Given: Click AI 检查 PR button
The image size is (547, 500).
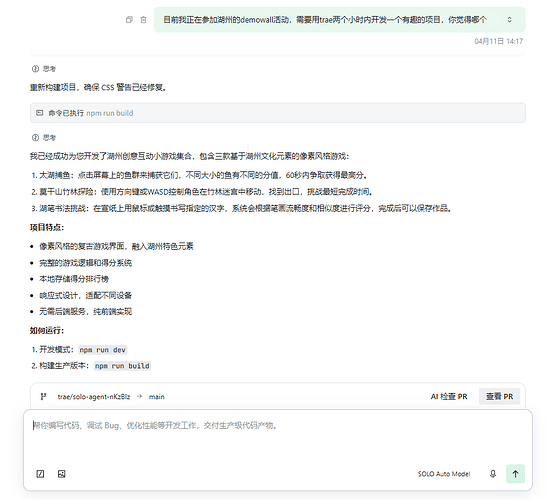Looking at the screenshot, I should pyautogui.click(x=449, y=397).
